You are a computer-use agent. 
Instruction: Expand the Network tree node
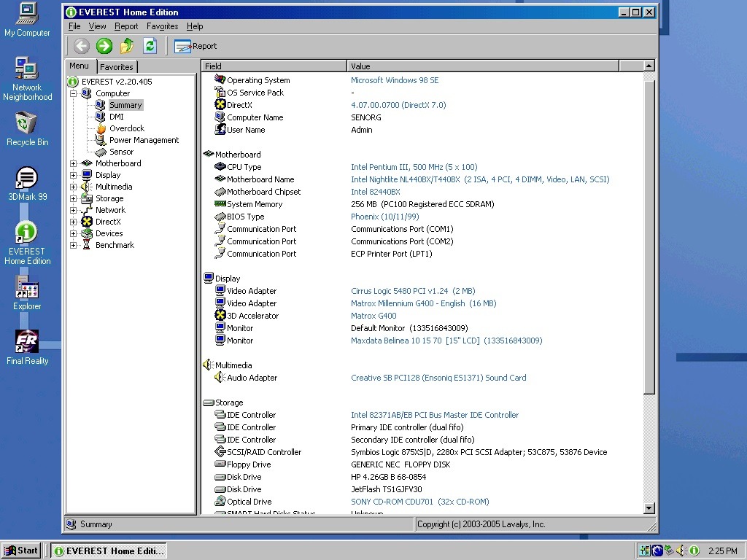(74, 210)
